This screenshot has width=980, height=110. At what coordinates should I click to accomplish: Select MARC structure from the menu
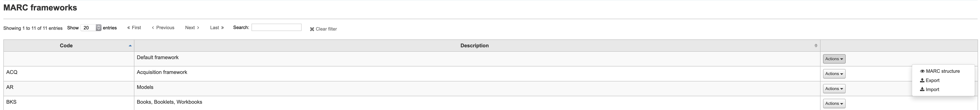(942, 71)
